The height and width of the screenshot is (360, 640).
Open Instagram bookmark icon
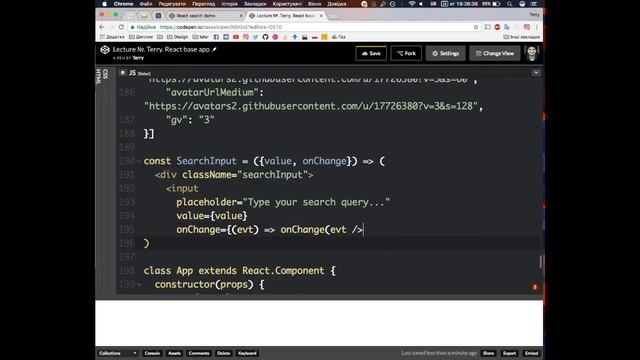tap(246, 37)
